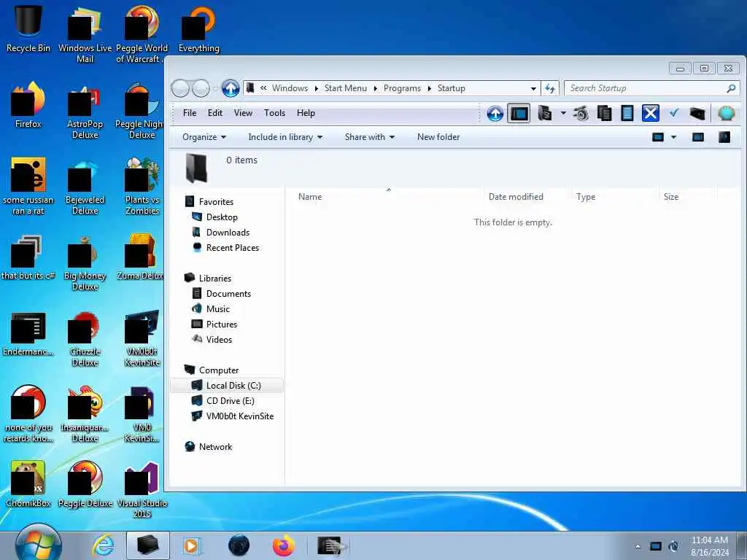The image size is (747, 560).
Task: Click the Copy documents toolbar icon
Action: pyautogui.click(x=604, y=113)
